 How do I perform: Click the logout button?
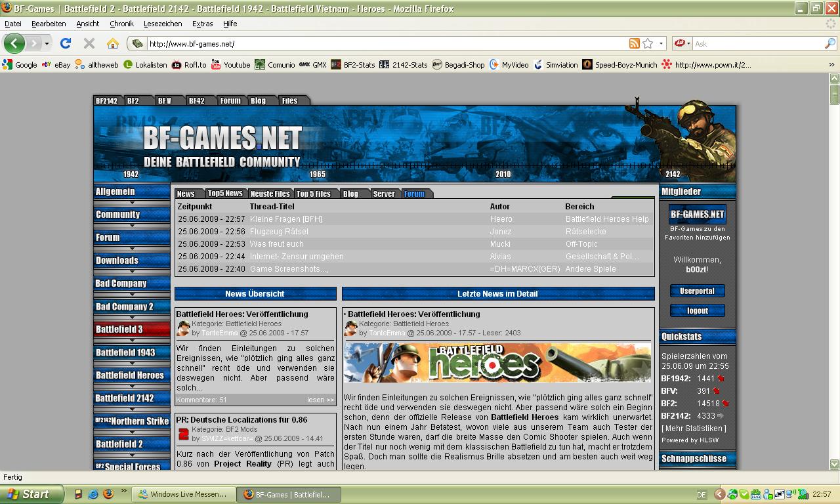[x=697, y=310]
